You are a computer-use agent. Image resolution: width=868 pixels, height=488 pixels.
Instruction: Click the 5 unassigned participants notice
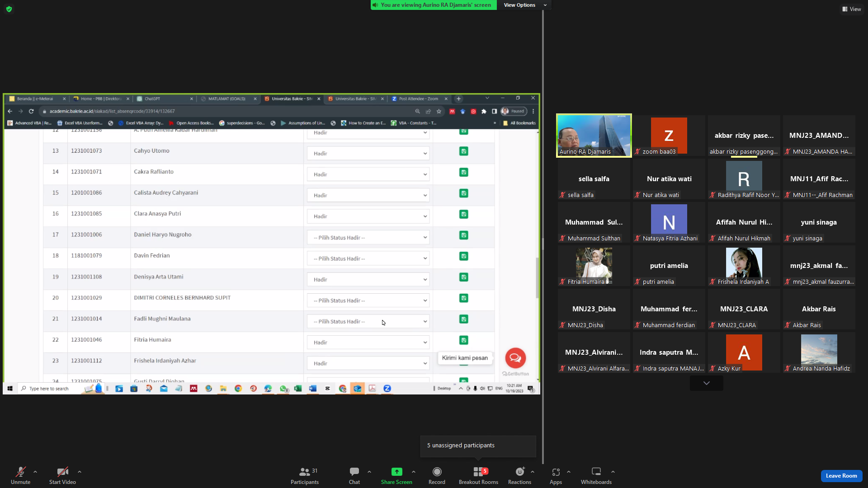click(x=478, y=446)
